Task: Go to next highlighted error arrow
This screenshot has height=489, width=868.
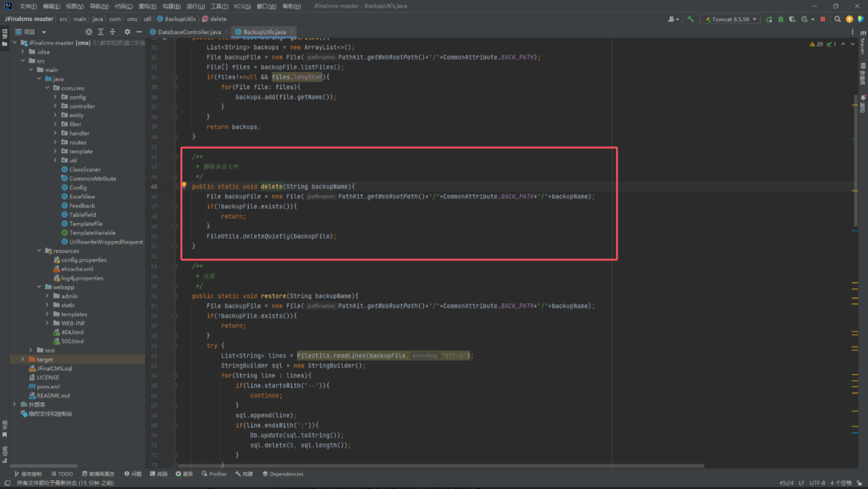Action: pos(853,44)
